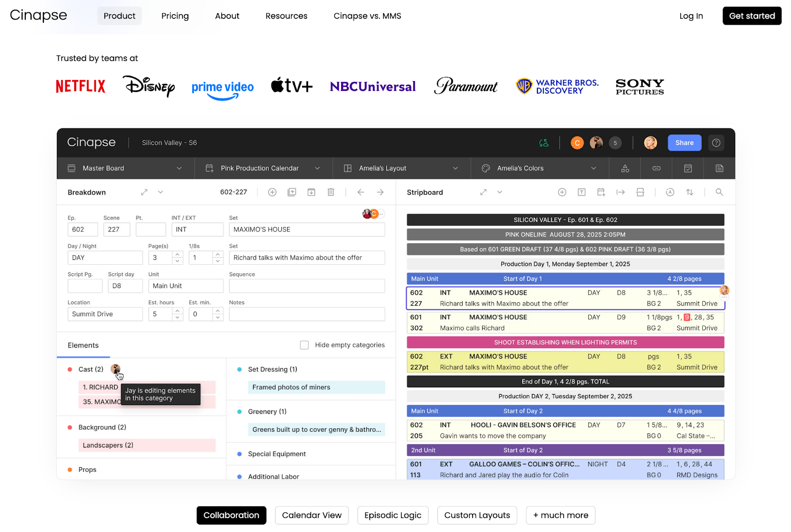The height and width of the screenshot is (532, 791).
Task: Go to previous breakdown with left arrow
Action: (361, 192)
